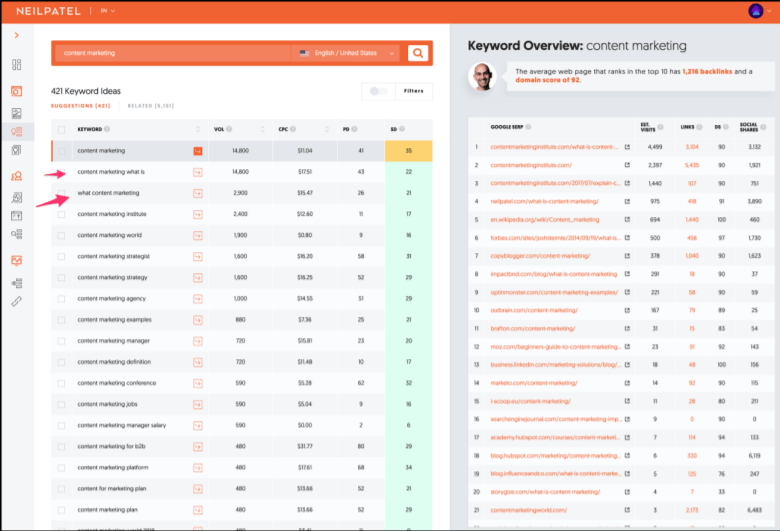The height and width of the screenshot is (531, 780).
Task: Check the box for content marketing manager salary
Action: pyautogui.click(x=61, y=426)
